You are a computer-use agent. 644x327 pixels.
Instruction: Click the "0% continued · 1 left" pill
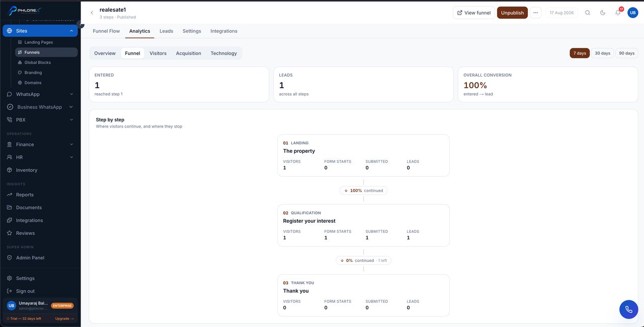click(363, 260)
